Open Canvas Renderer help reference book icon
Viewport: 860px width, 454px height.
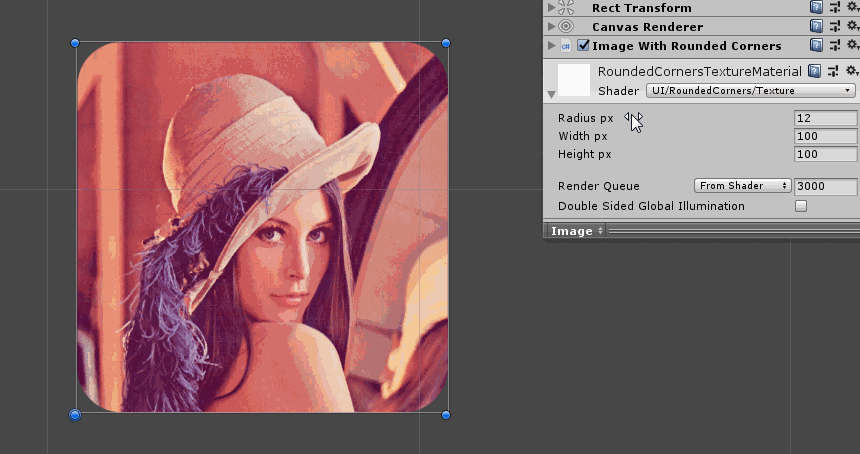pos(816,26)
